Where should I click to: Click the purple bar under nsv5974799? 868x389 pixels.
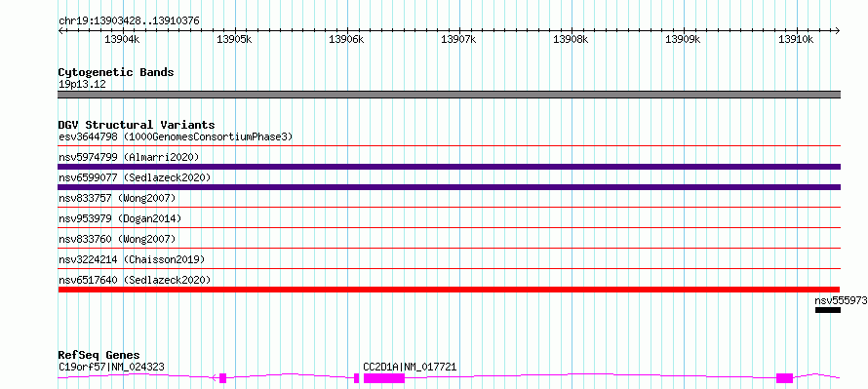coord(450,167)
